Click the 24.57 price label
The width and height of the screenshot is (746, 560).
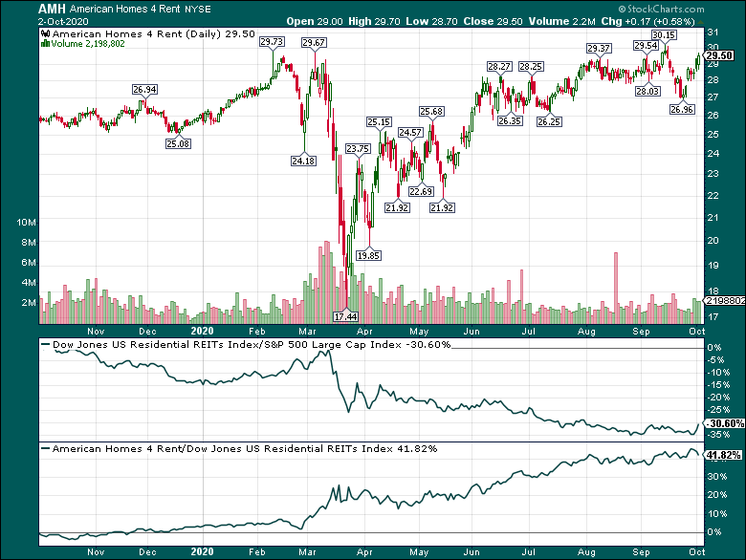pos(410,132)
